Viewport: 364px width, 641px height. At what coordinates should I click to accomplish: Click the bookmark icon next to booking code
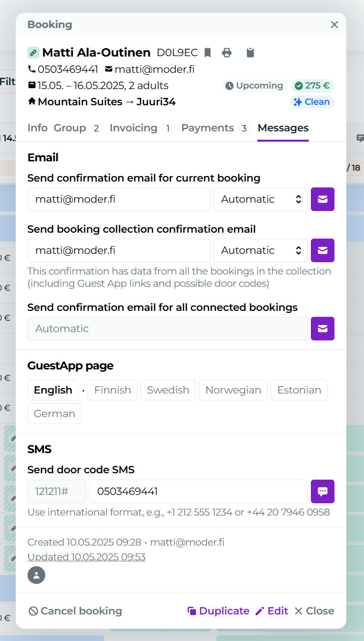tap(208, 53)
